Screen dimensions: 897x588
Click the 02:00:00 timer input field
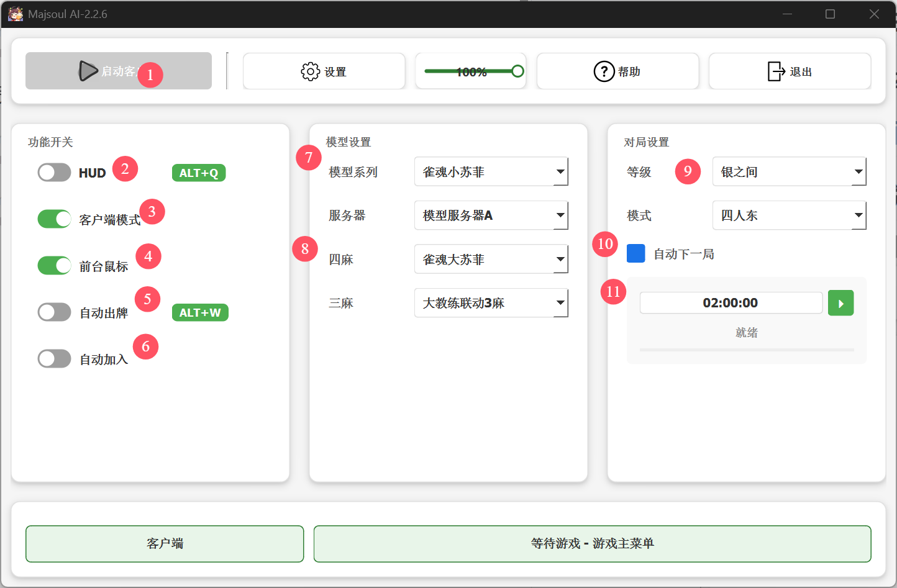coord(731,303)
